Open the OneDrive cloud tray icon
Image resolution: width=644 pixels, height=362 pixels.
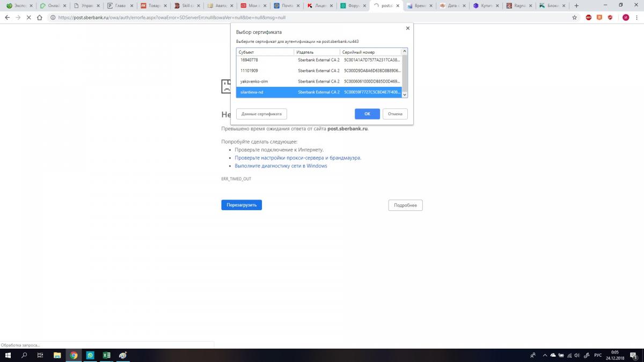pyautogui.click(x=553, y=355)
